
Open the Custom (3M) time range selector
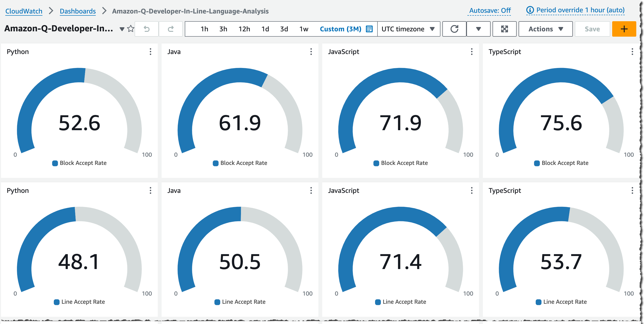pyautogui.click(x=341, y=29)
